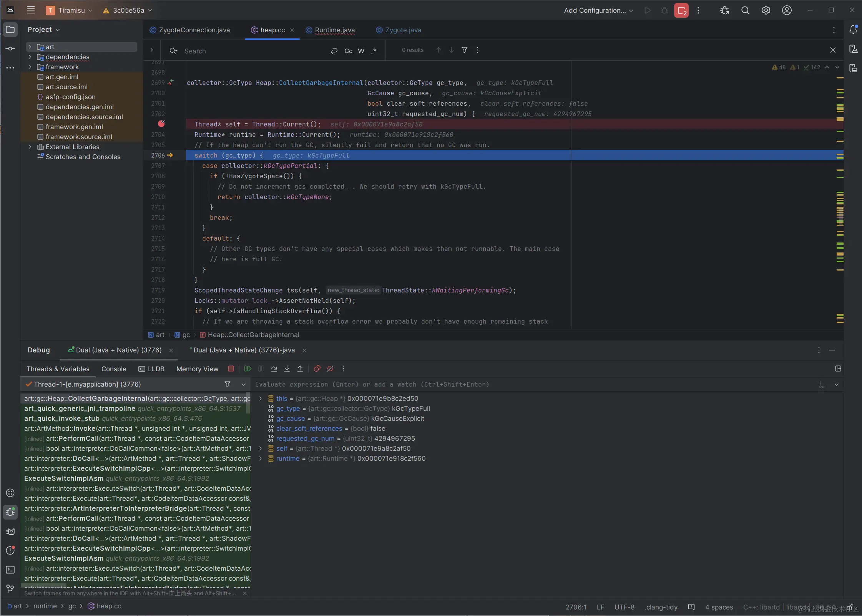Step over the current line

click(274, 369)
